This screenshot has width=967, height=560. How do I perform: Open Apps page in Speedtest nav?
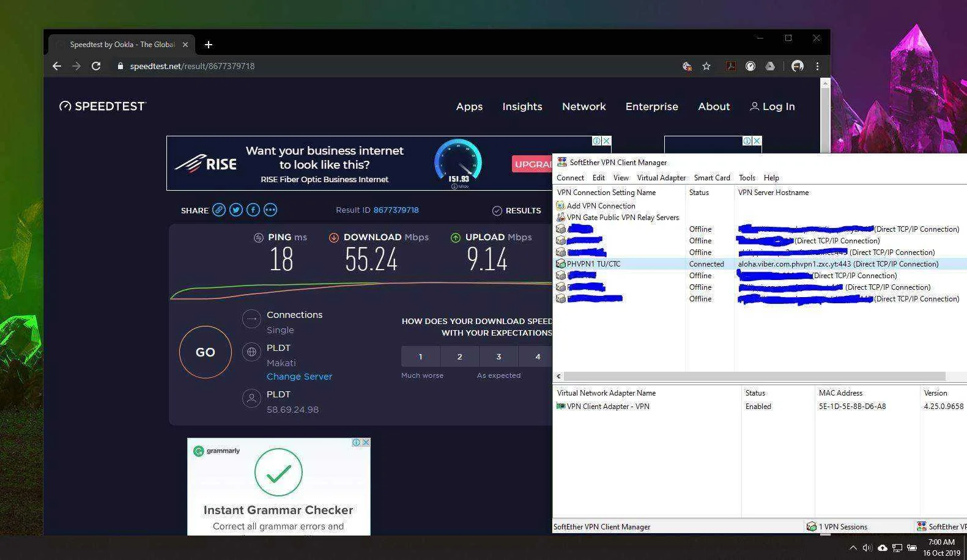tap(469, 106)
